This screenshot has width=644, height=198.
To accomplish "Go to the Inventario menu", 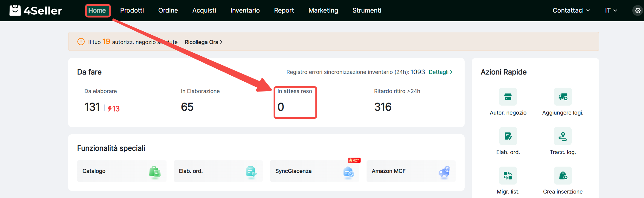I will (x=245, y=10).
